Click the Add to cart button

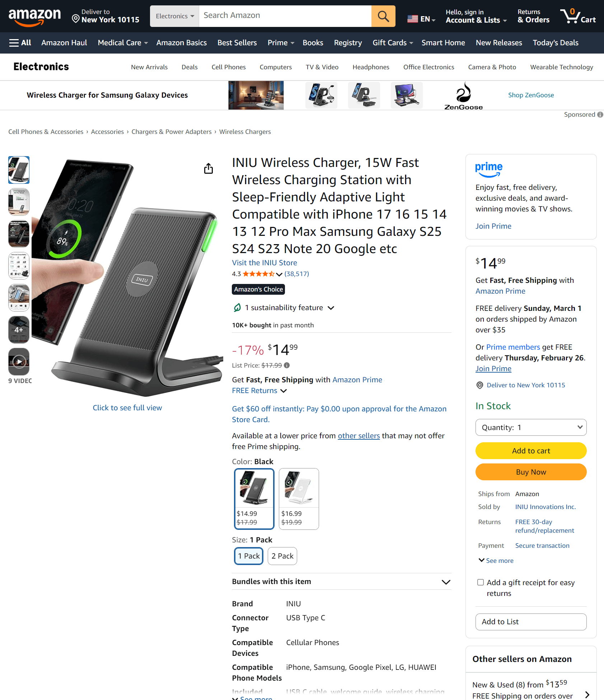531,451
